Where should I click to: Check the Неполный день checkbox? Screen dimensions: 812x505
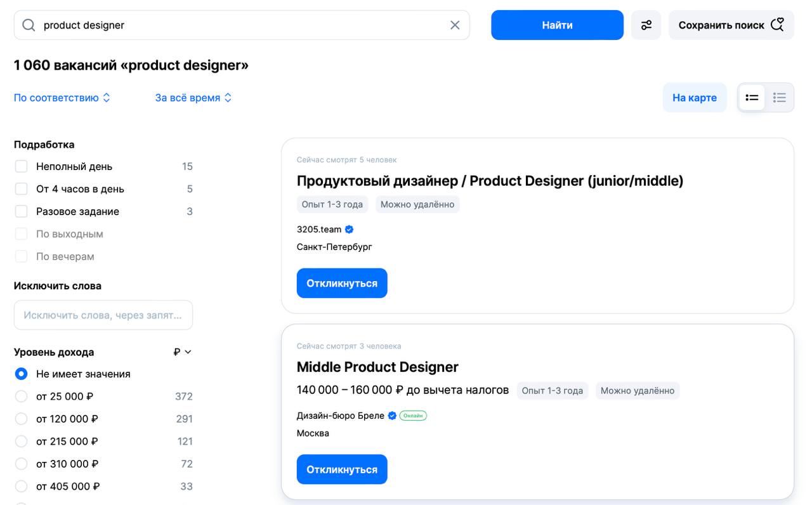[22, 166]
